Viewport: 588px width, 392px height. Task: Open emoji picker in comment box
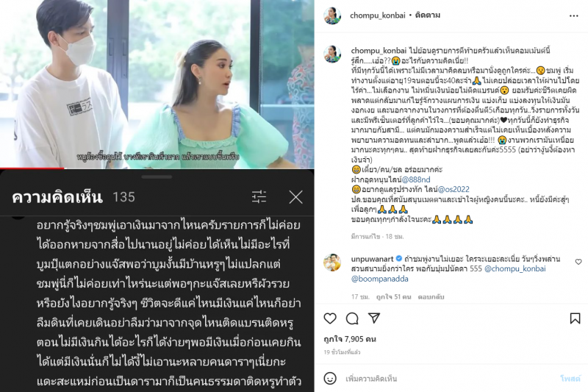(x=330, y=379)
